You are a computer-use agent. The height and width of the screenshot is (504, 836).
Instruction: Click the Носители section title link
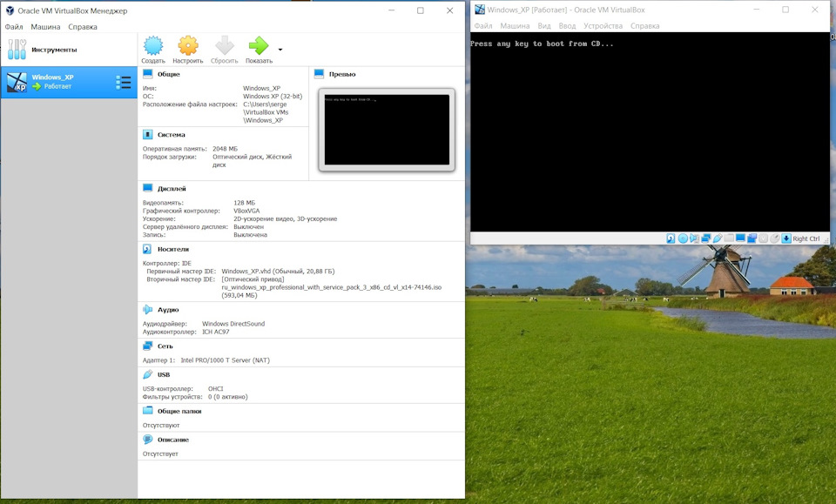click(x=173, y=249)
